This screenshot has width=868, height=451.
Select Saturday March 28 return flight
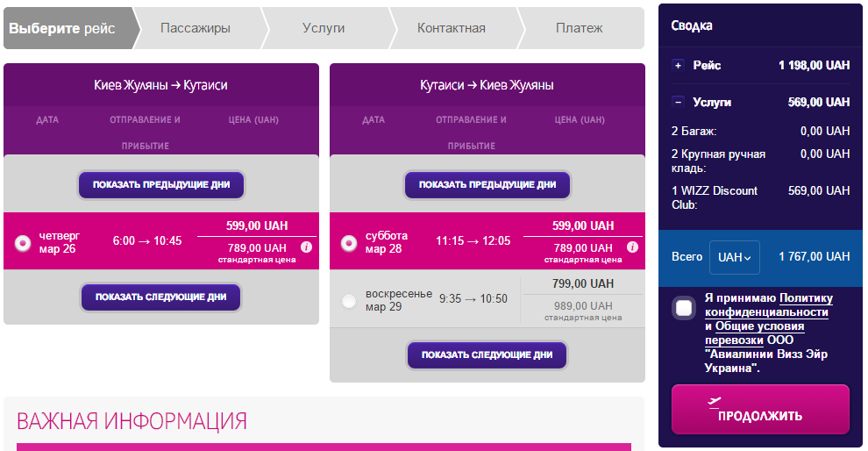click(349, 243)
